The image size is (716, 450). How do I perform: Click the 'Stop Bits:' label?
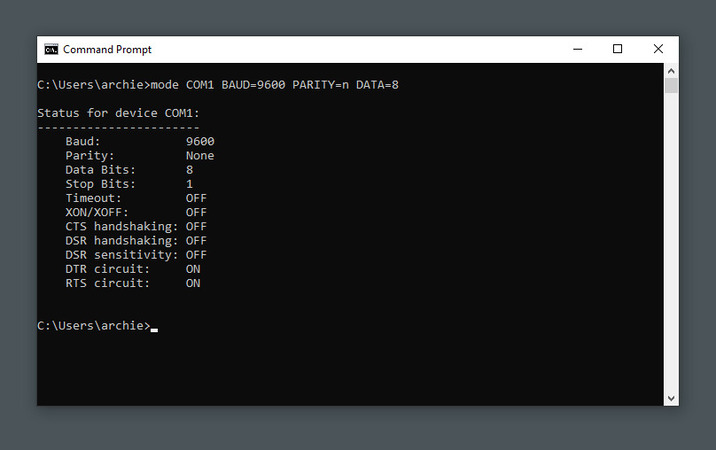point(100,184)
